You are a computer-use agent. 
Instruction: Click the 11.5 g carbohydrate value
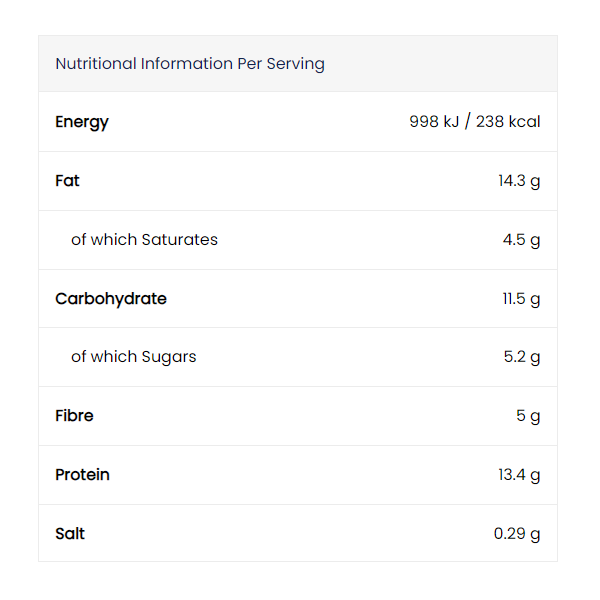[521, 299]
